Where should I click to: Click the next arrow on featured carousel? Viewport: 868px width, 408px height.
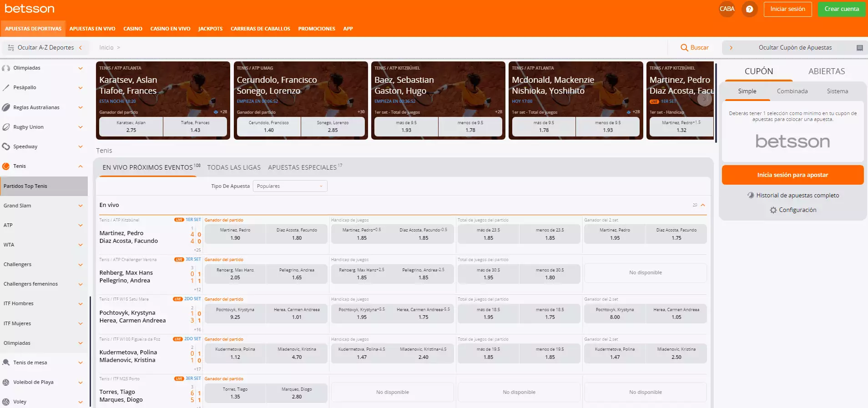[704, 99]
